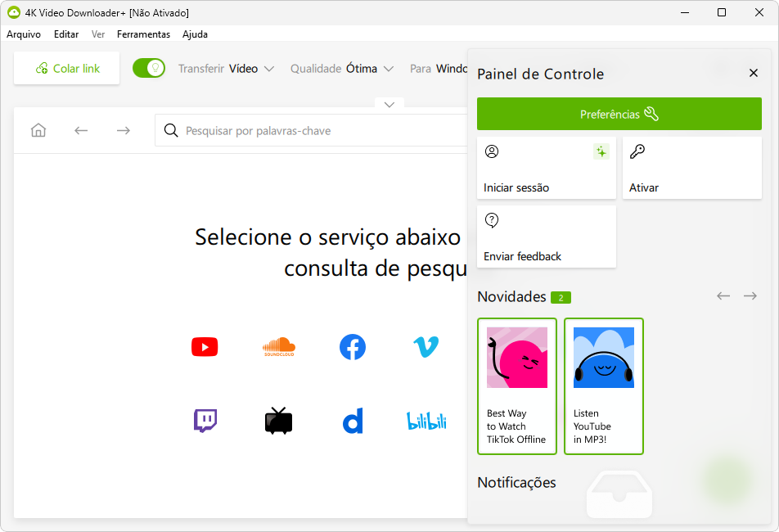Collapse the toolbar with the center chevron
The image size is (779, 532).
point(389,104)
